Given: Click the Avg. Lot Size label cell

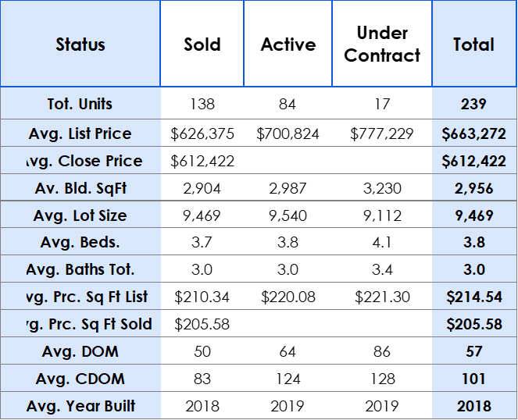Looking at the screenshot, I should tap(80, 215).
